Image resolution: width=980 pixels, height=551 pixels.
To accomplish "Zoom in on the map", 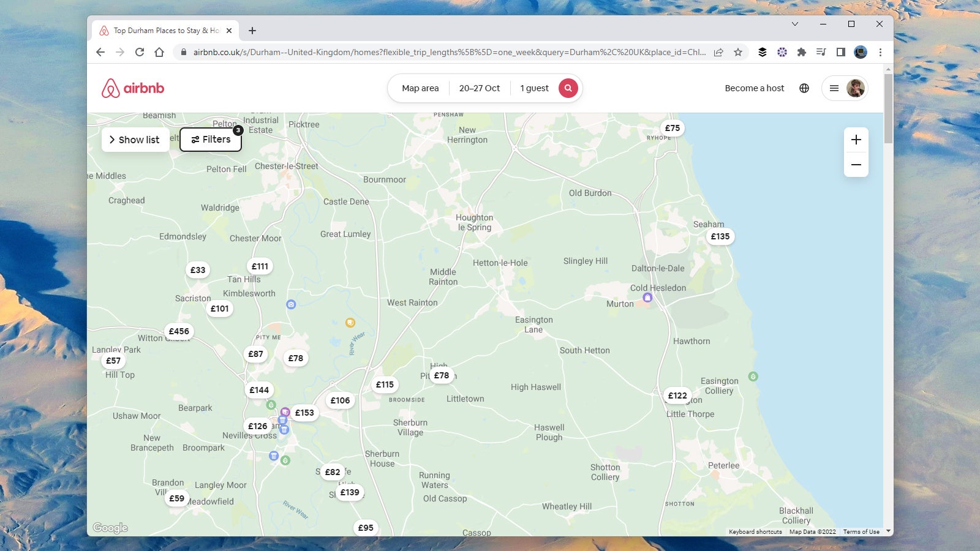I will click(x=856, y=140).
